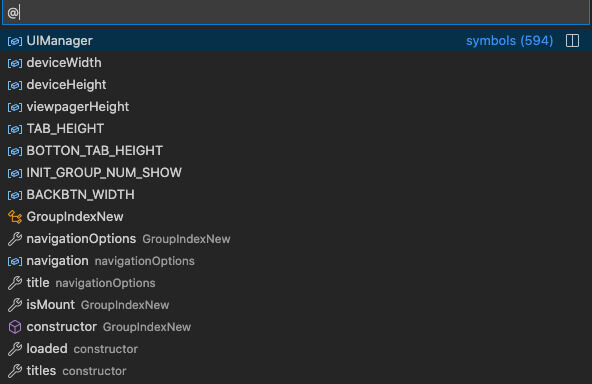Click the variable icon next to UIManager
Image resolution: width=592 pixels, height=384 pixels.
click(15, 41)
